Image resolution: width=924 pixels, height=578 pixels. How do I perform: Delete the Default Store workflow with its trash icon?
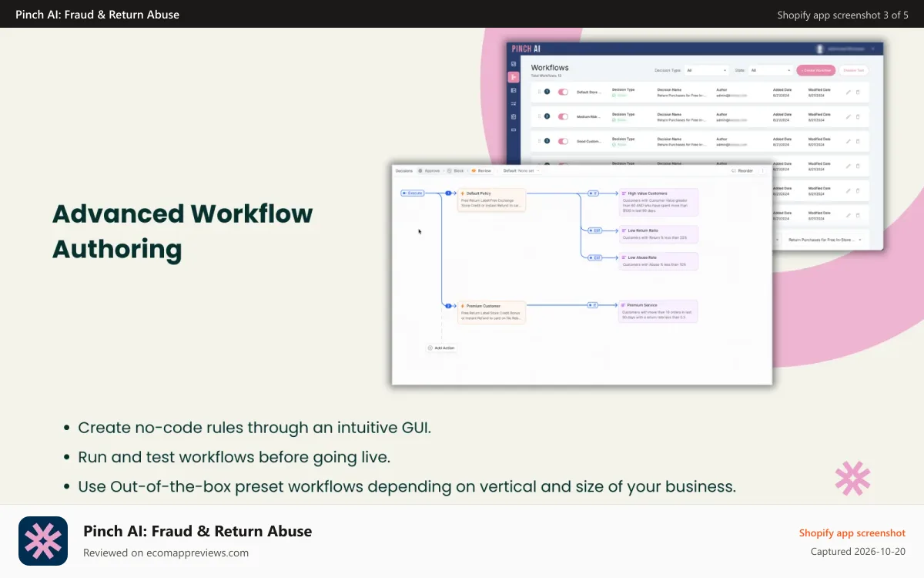858,92
